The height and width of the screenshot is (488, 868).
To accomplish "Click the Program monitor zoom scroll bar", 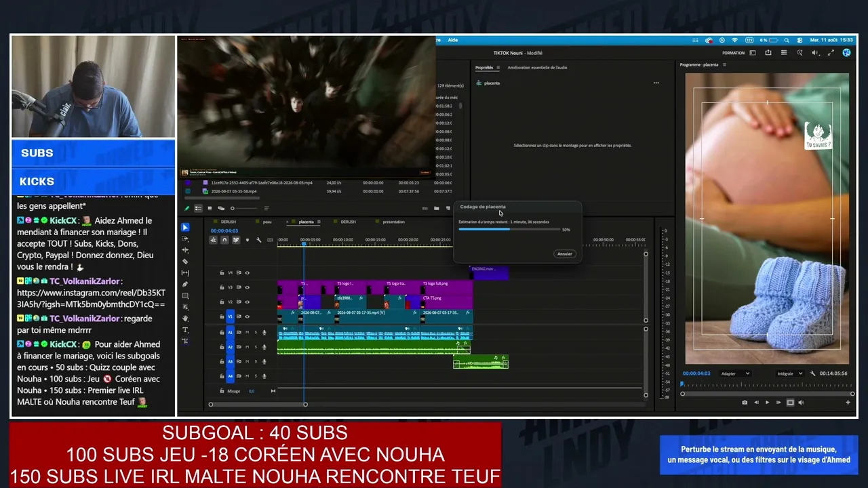I will 768,393.
